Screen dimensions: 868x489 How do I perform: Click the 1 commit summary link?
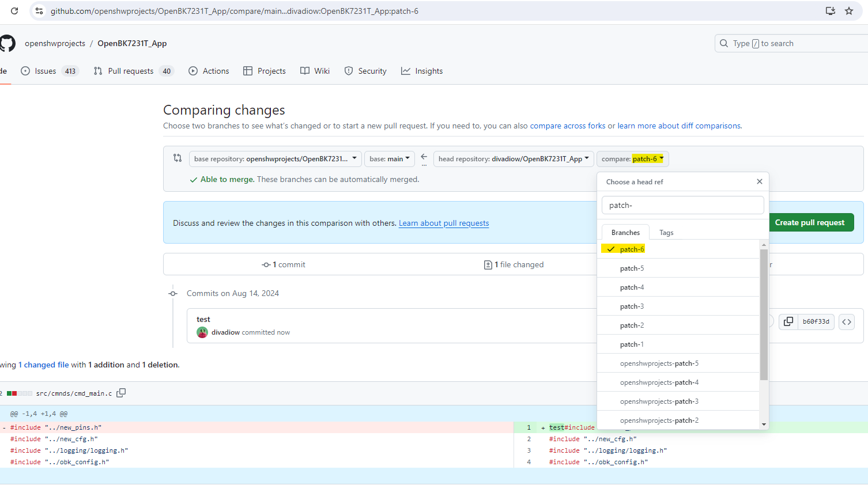284,264
